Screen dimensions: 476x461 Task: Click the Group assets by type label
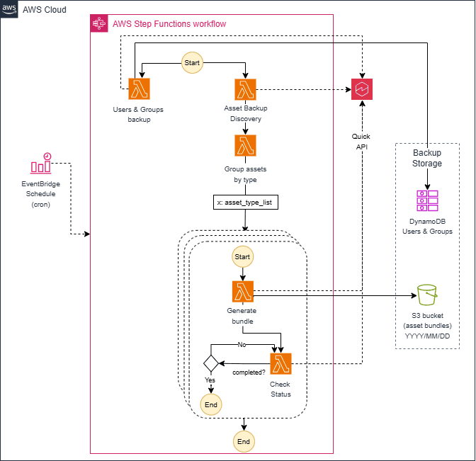tap(245, 174)
